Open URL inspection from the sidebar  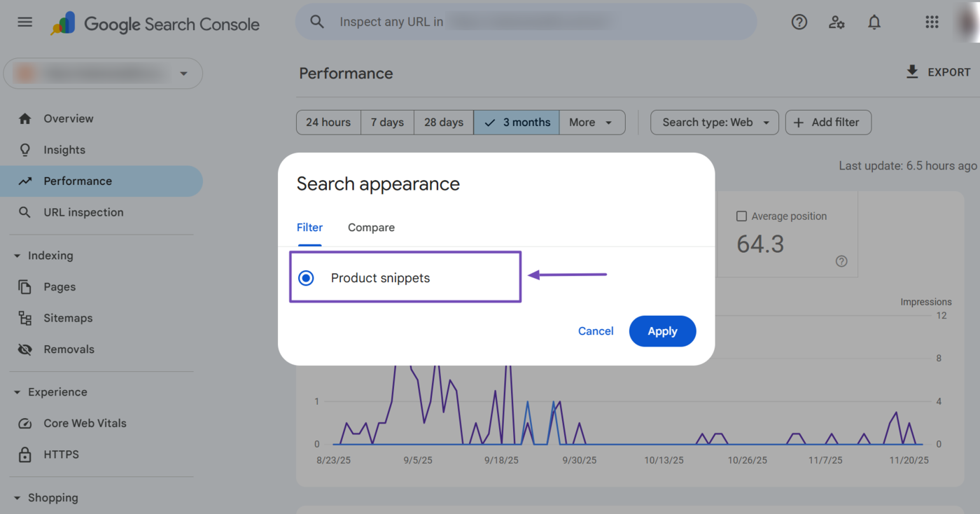coord(84,212)
